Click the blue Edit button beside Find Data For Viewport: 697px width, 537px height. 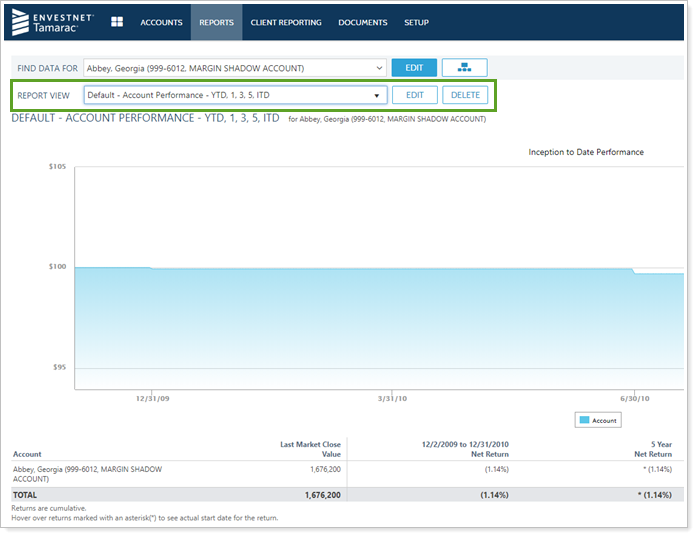click(x=414, y=68)
